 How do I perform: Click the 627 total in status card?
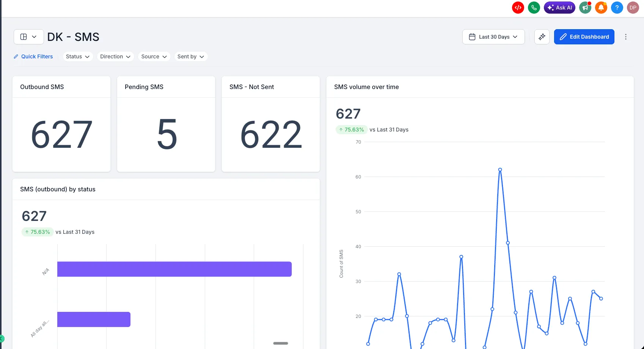click(x=34, y=216)
